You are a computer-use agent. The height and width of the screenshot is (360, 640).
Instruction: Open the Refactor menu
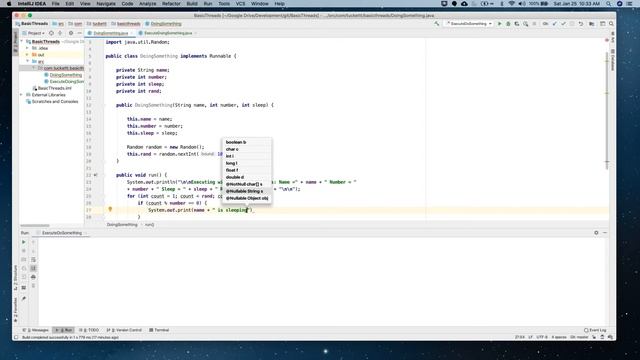coord(171,4)
